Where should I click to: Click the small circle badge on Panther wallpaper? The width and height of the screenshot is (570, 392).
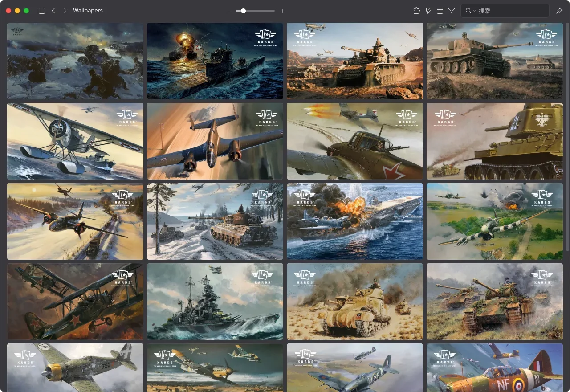click(558, 334)
